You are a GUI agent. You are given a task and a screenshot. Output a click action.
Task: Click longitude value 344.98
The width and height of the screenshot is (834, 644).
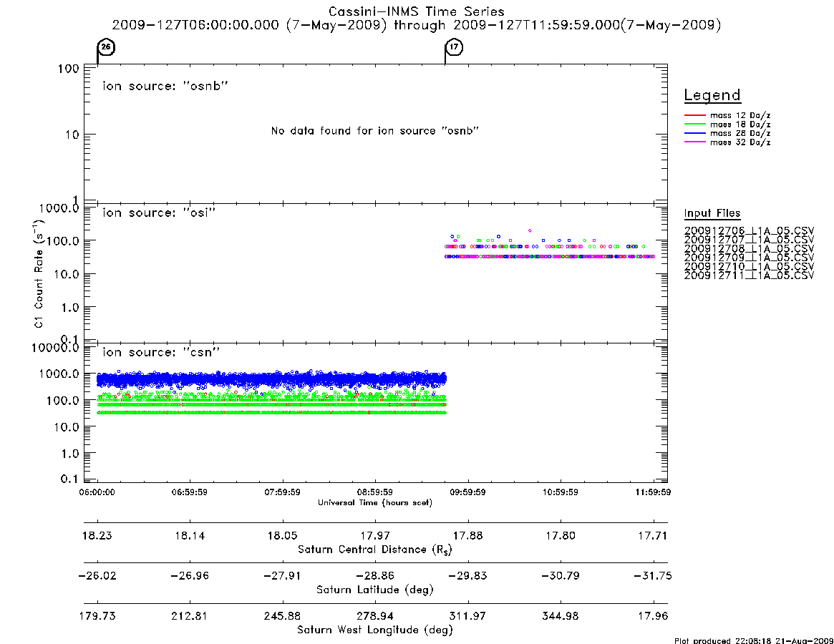(561, 616)
